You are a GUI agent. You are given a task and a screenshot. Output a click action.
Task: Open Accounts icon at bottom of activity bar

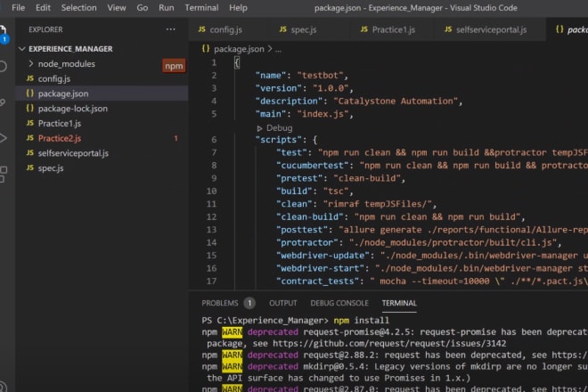pos(3,387)
